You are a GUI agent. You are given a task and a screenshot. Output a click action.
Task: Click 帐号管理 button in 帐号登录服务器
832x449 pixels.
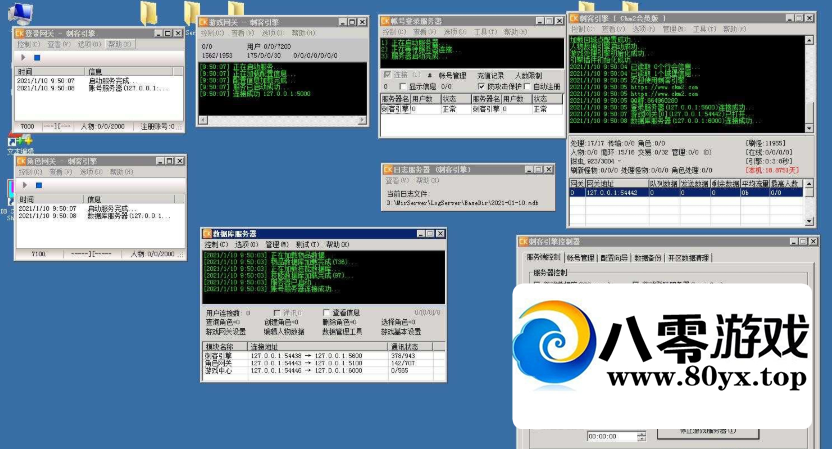(452, 75)
